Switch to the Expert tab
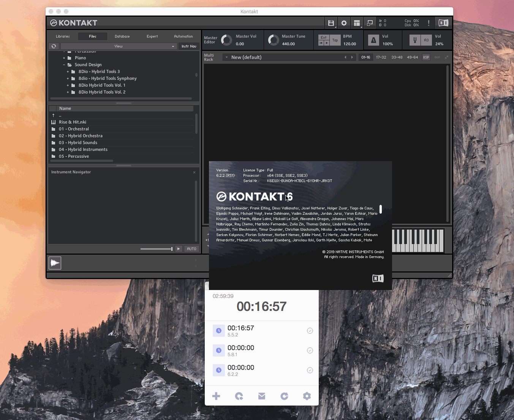The width and height of the screenshot is (514, 420). point(152,36)
